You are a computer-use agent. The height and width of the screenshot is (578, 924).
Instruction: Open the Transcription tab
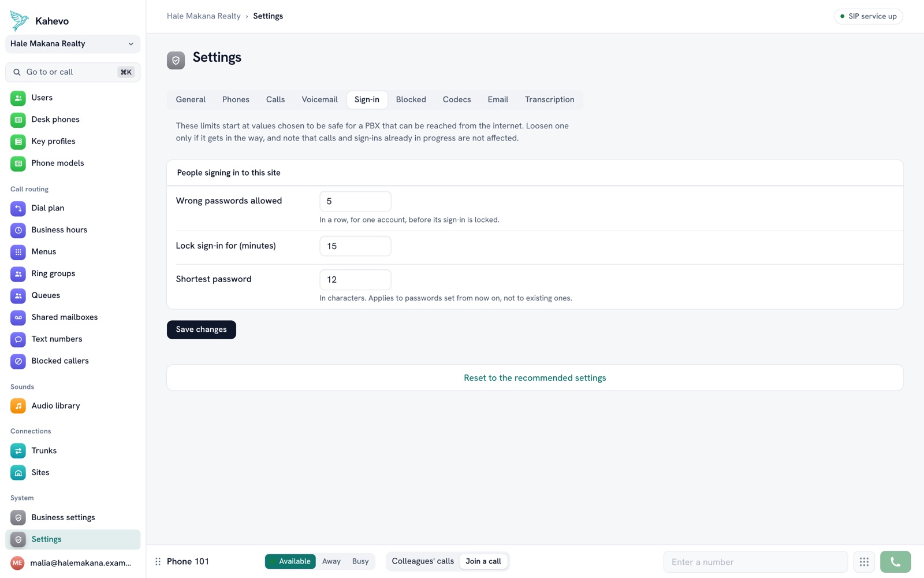[x=549, y=99]
